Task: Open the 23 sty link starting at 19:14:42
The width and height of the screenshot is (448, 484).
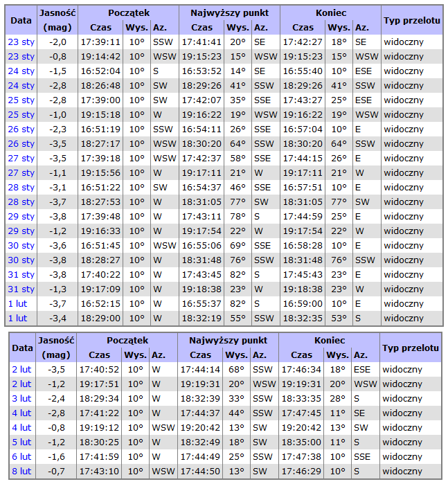Action: 21,56
